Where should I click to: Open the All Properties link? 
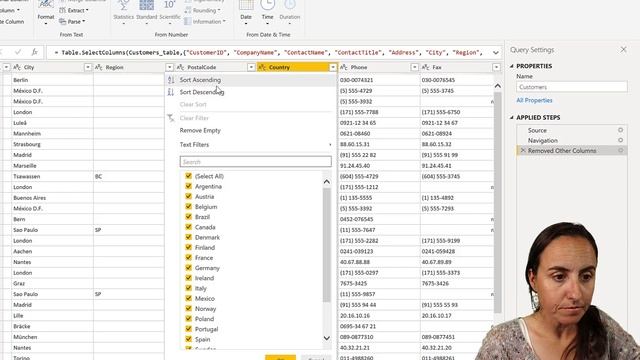(534, 100)
